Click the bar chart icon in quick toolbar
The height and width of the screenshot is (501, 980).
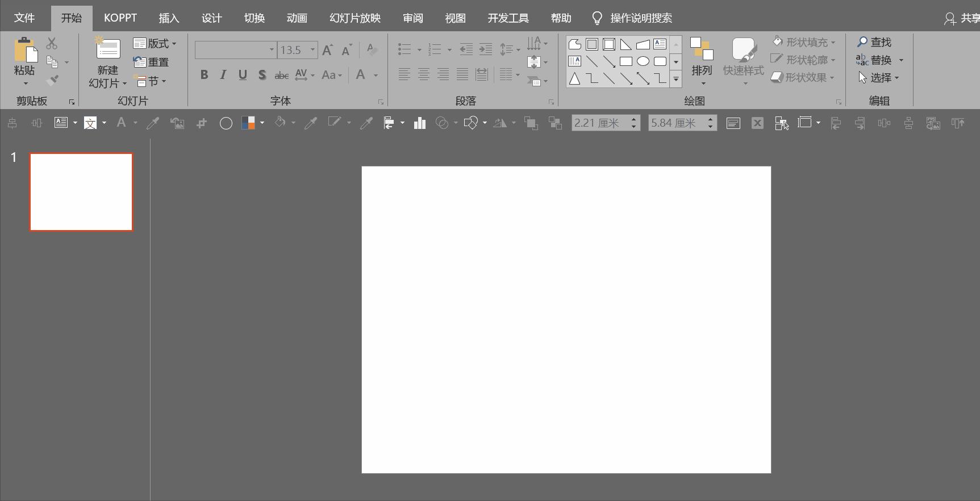point(420,123)
